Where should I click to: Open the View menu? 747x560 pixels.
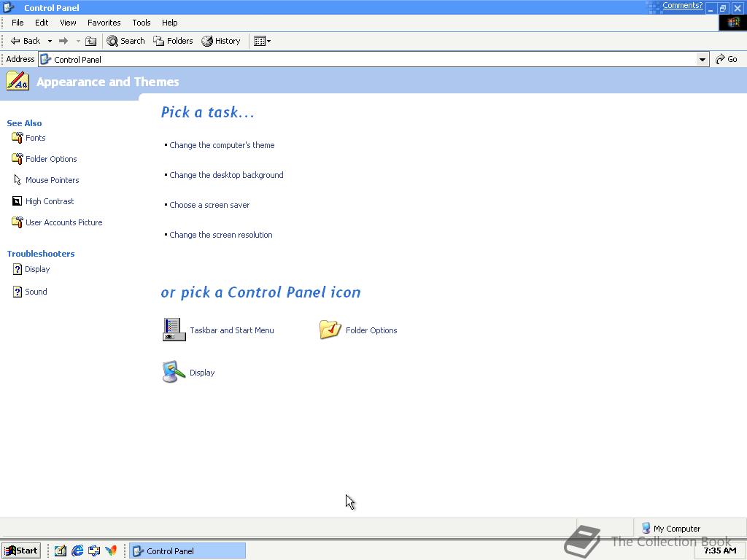68,23
